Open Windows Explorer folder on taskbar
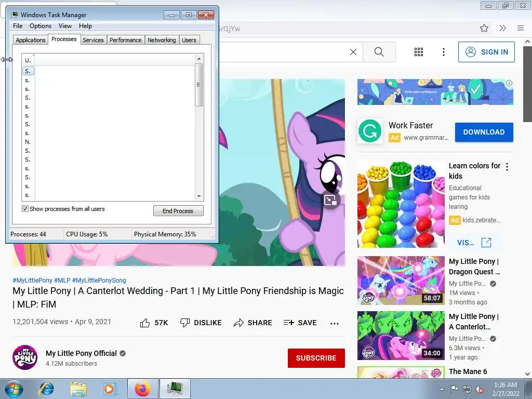Viewport: 532px width, 399px height. 78,389
